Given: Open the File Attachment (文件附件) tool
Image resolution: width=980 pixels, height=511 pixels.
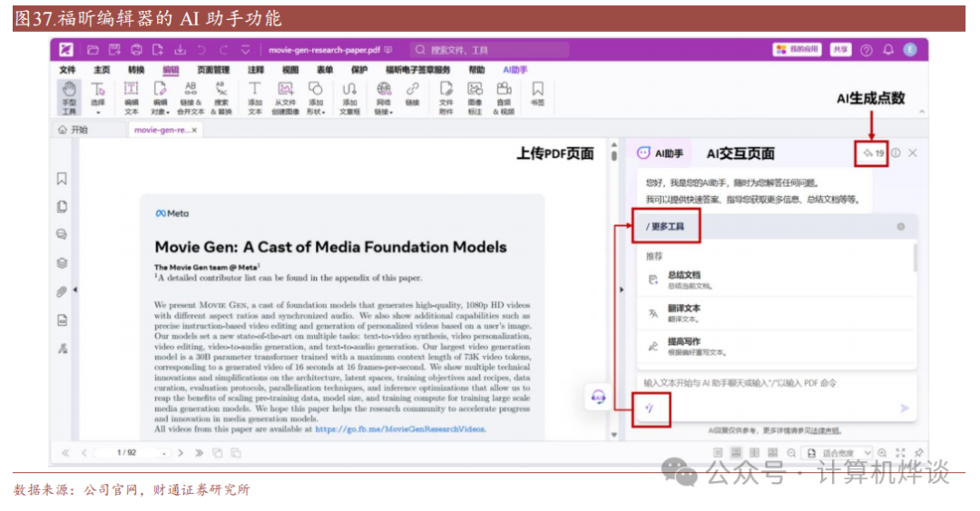Looking at the screenshot, I should [x=446, y=96].
